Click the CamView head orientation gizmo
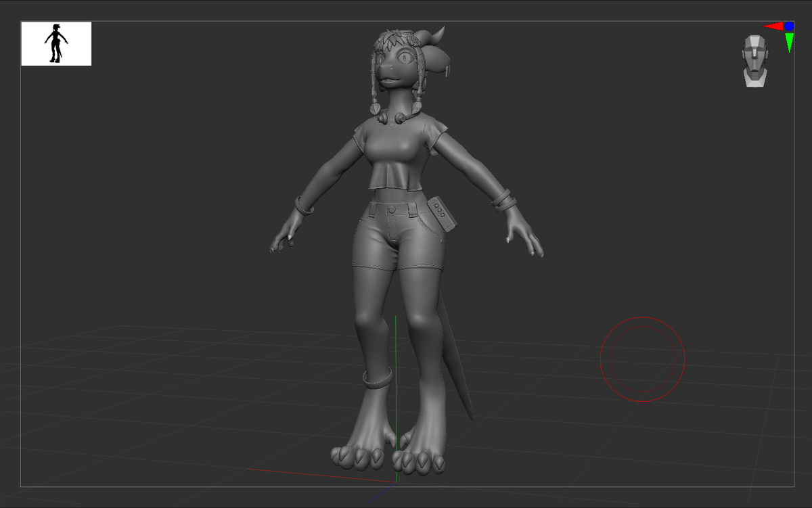 pyautogui.click(x=755, y=61)
